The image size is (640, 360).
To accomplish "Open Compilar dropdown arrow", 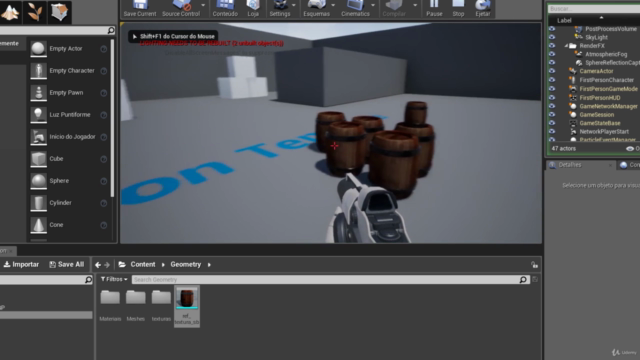I will pyautogui.click(x=415, y=5).
